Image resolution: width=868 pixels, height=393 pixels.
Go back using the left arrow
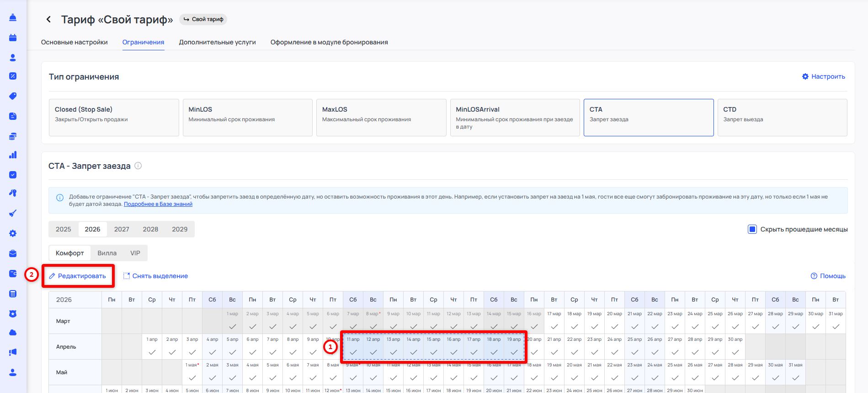pos(48,20)
